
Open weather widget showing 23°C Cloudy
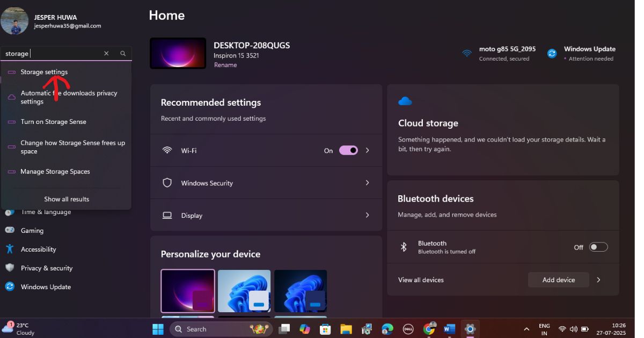click(x=19, y=329)
